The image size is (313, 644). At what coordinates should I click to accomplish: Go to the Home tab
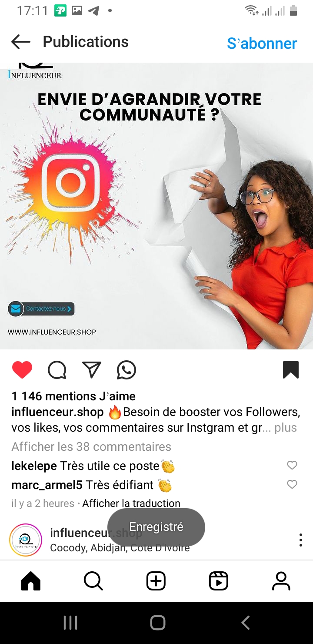31,581
